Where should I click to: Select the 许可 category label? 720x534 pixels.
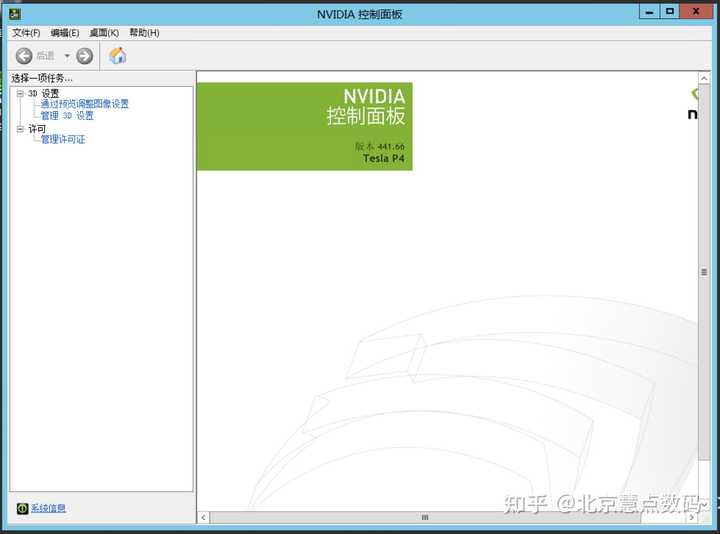[x=37, y=129]
